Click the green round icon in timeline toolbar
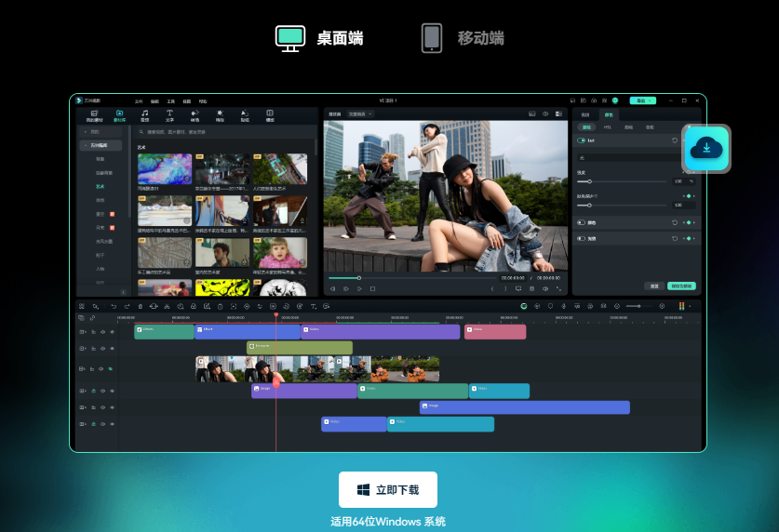779x532 pixels. [524, 306]
